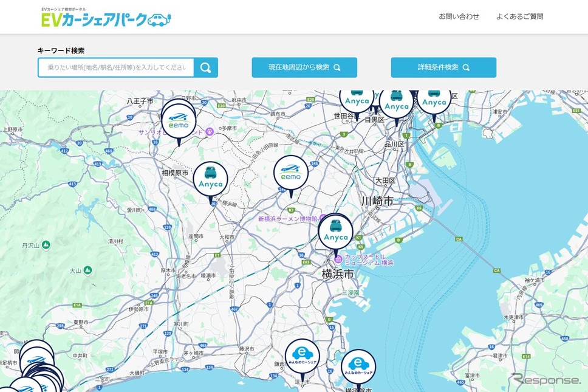
Task: Click the 相模原市 map label
Action: coord(175,173)
